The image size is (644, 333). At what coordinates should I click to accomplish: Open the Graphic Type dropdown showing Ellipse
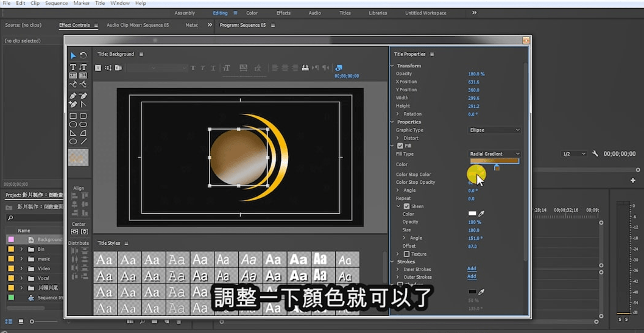pos(495,130)
